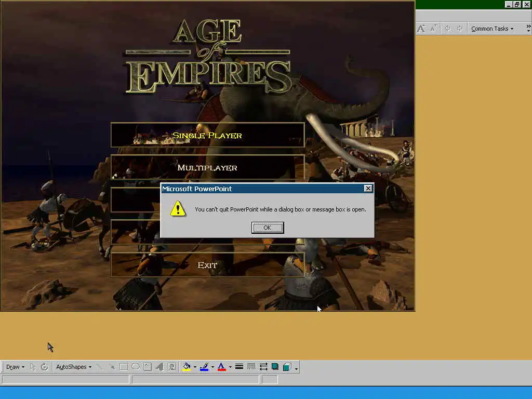Open the Draw menu
The width and height of the screenshot is (532, 399).
[x=15, y=367]
